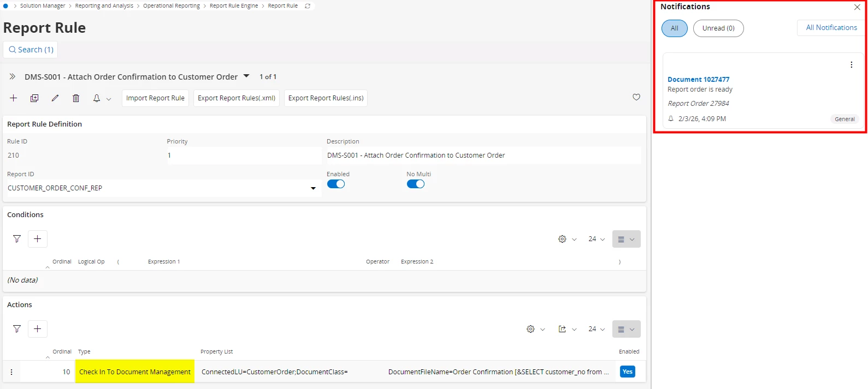
Task: Click Type column header in Actions
Action: tap(84, 352)
